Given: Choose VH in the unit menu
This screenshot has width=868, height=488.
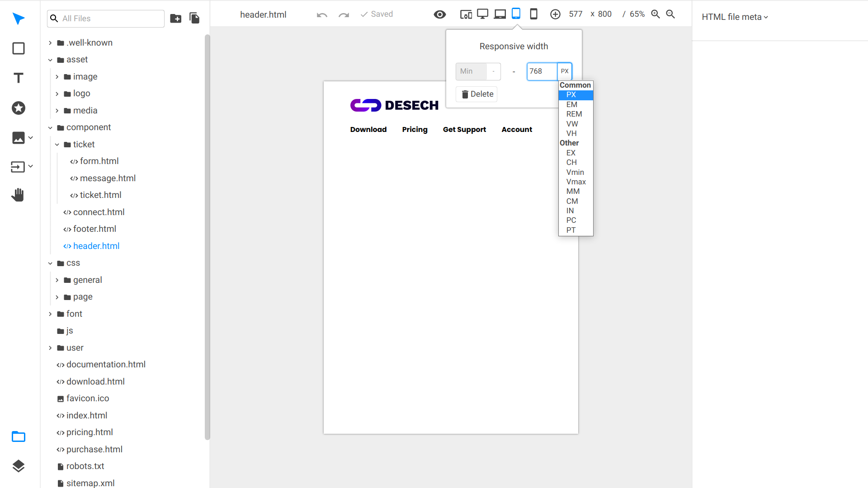Looking at the screenshot, I should [571, 133].
